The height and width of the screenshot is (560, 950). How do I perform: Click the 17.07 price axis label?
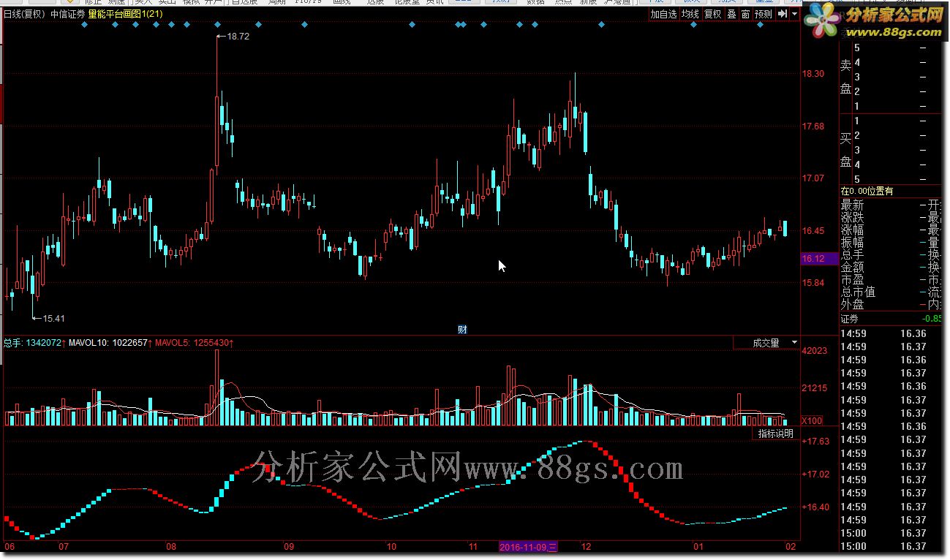[813, 178]
